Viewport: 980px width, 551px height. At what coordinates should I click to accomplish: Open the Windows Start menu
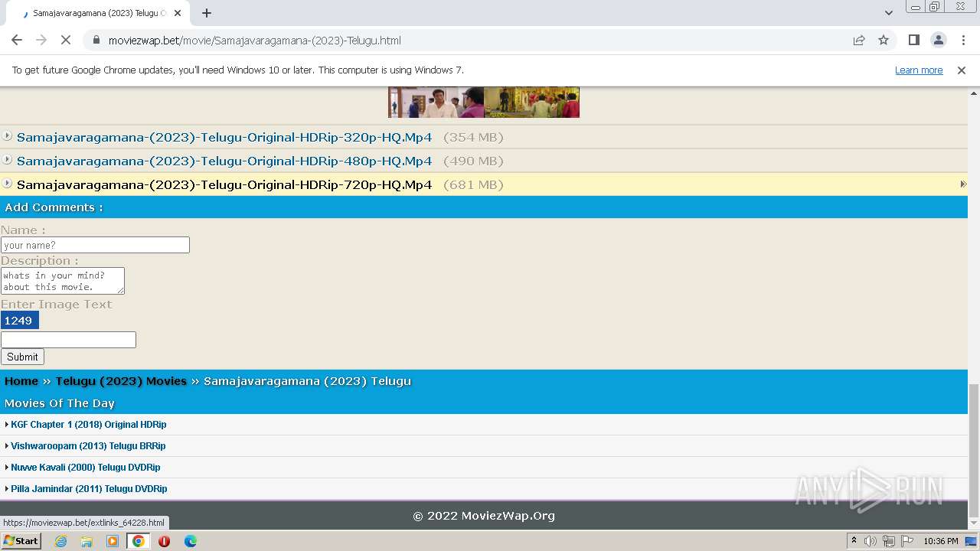21,541
